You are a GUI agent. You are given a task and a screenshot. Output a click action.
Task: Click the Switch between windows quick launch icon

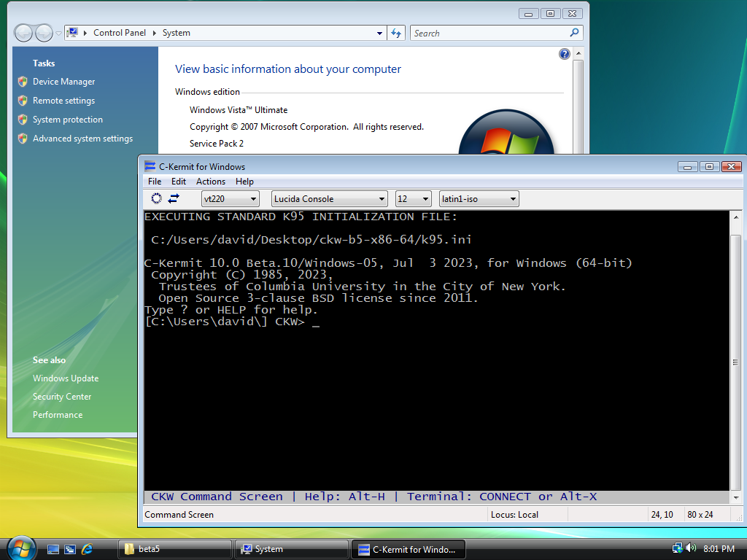(70, 550)
